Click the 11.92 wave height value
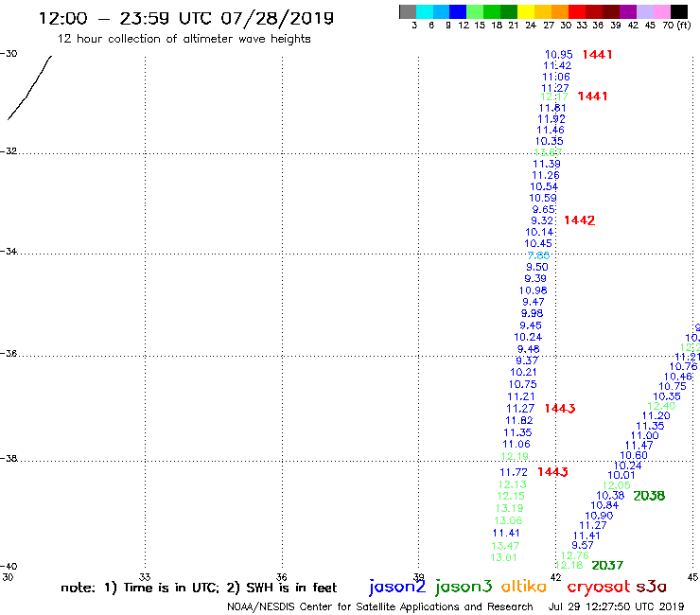This screenshot has width=700, height=615. coord(551,119)
